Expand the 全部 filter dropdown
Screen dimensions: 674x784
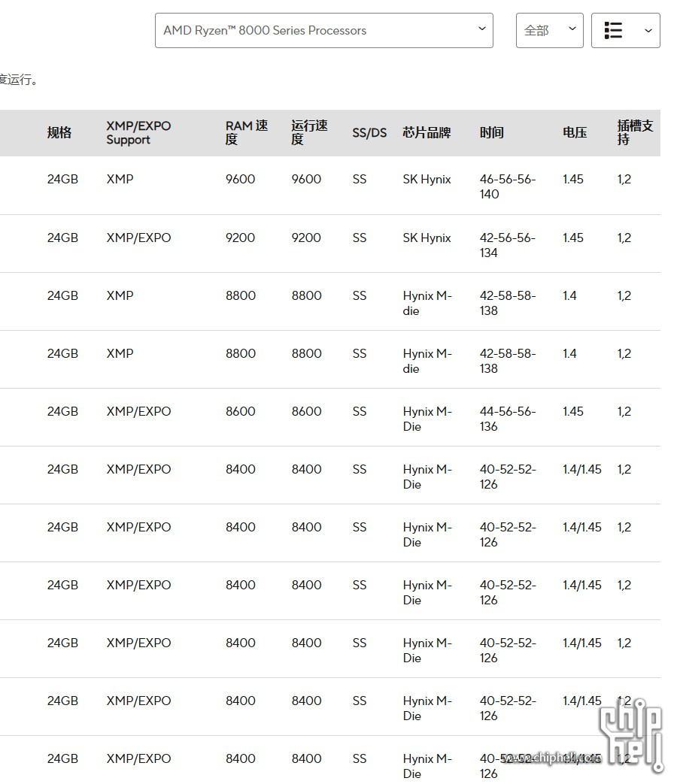[549, 31]
